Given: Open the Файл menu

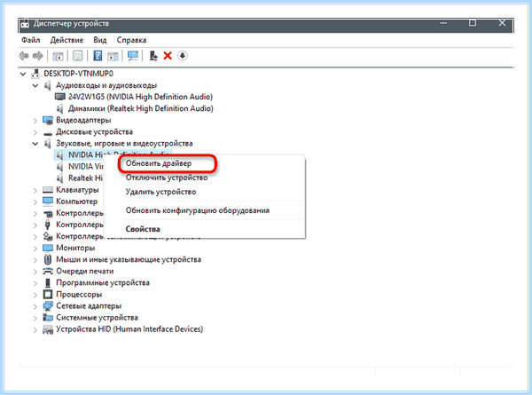Looking at the screenshot, I should [x=31, y=40].
